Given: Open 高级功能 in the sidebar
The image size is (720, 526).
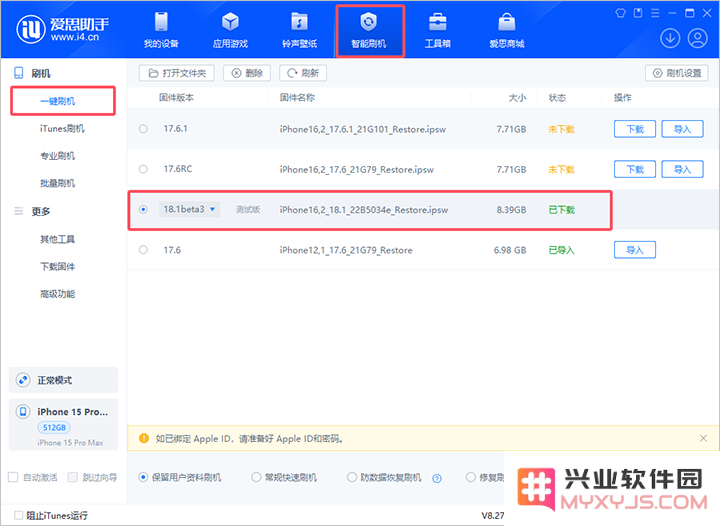Looking at the screenshot, I should [57, 294].
